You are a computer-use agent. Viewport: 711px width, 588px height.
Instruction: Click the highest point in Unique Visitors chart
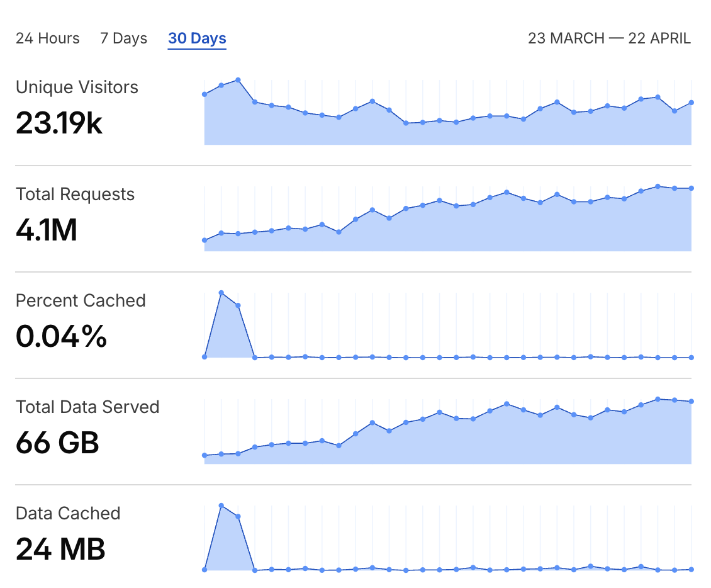238,80
